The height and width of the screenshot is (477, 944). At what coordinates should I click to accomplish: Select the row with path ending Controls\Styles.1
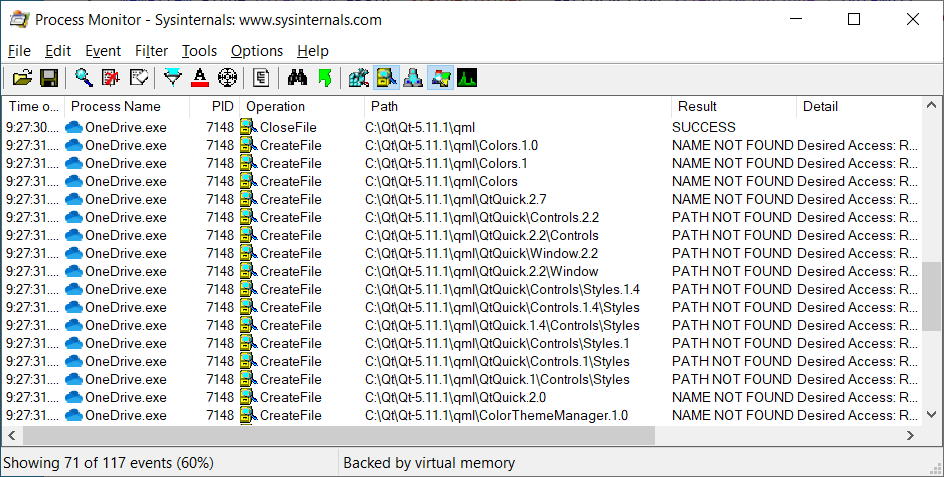pyautogui.click(x=462, y=343)
